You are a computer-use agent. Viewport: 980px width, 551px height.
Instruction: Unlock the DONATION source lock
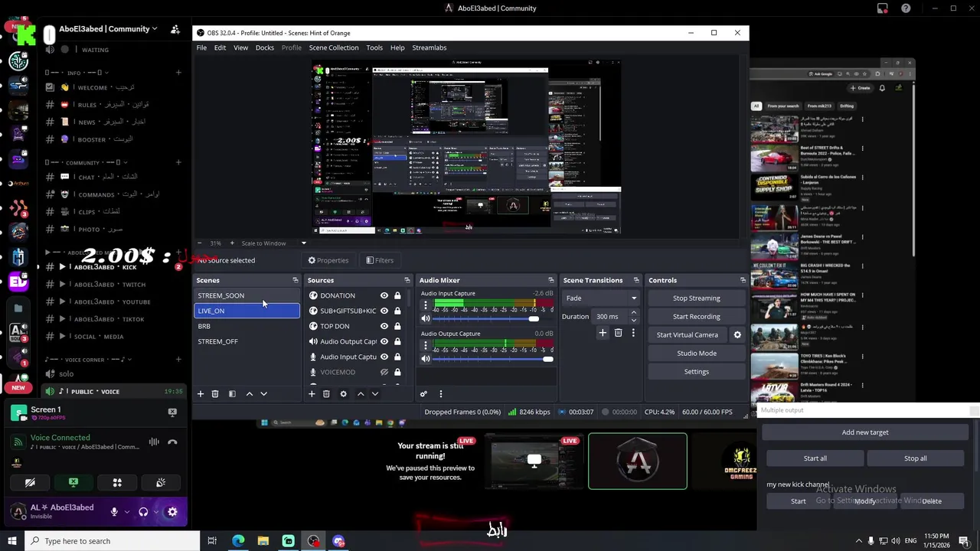(397, 295)
